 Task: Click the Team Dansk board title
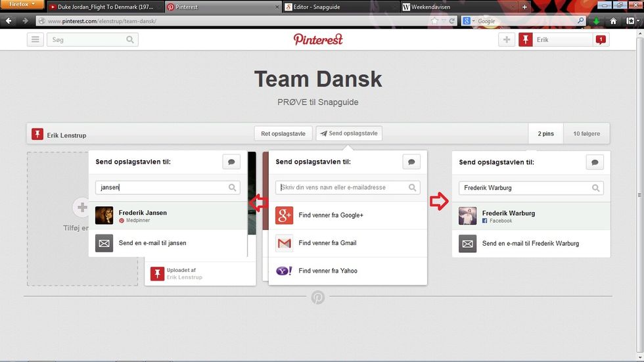click(318, 79)
